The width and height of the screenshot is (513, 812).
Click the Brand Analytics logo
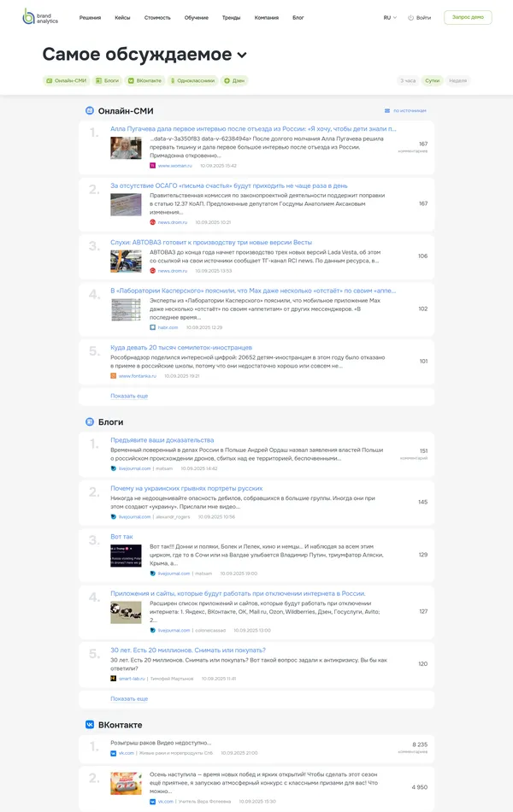point(40,17)
